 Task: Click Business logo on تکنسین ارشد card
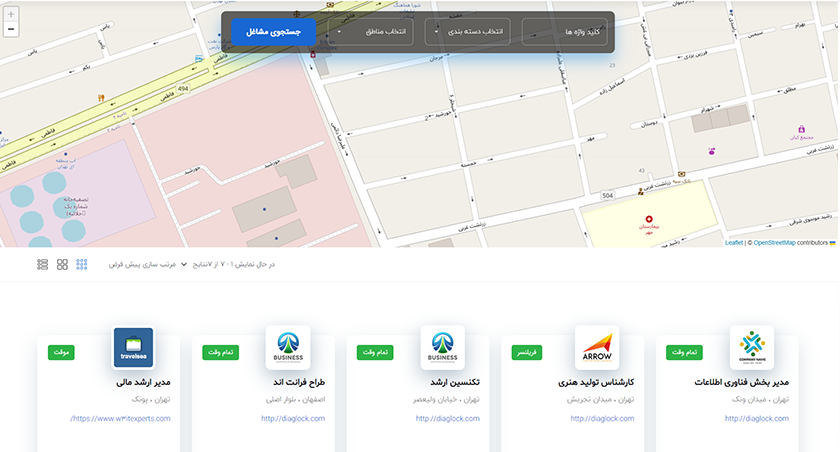(442, 347)
